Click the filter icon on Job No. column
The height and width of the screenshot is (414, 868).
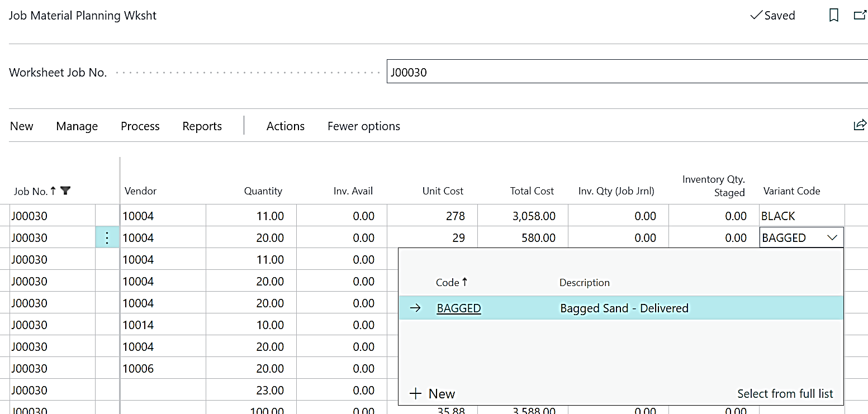(x=65, y=191)
